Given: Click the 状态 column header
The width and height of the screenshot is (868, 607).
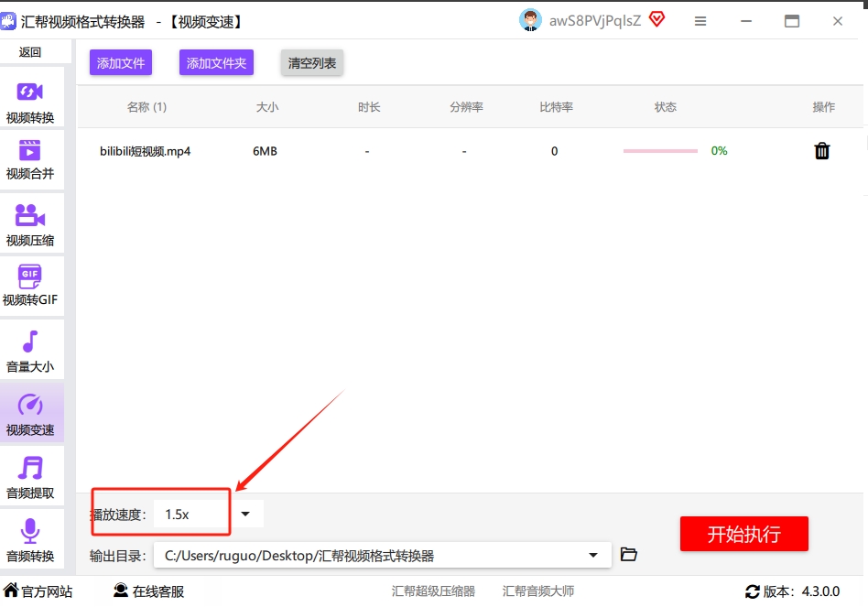Looking at the screenshot, I should click(666, 107).
